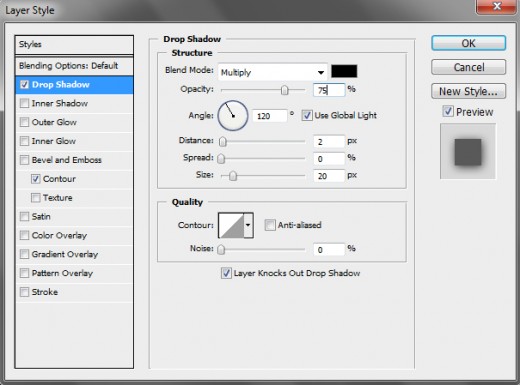Click the Spread slider handle
This screenshot has height=385, width=520.
click(221, 159)
